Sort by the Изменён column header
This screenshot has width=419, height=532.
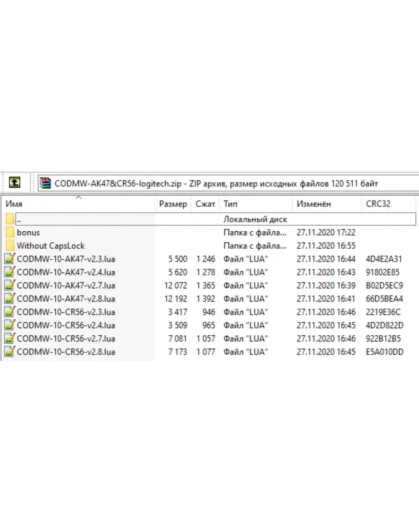pyautogui.click(x=314, y=204)
